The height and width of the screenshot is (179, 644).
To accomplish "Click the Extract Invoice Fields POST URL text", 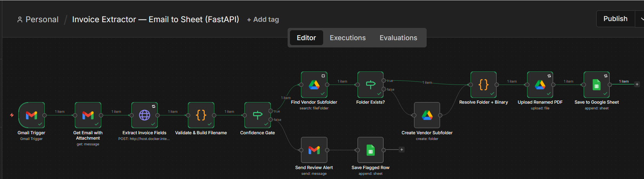I will tap(144, 139).
